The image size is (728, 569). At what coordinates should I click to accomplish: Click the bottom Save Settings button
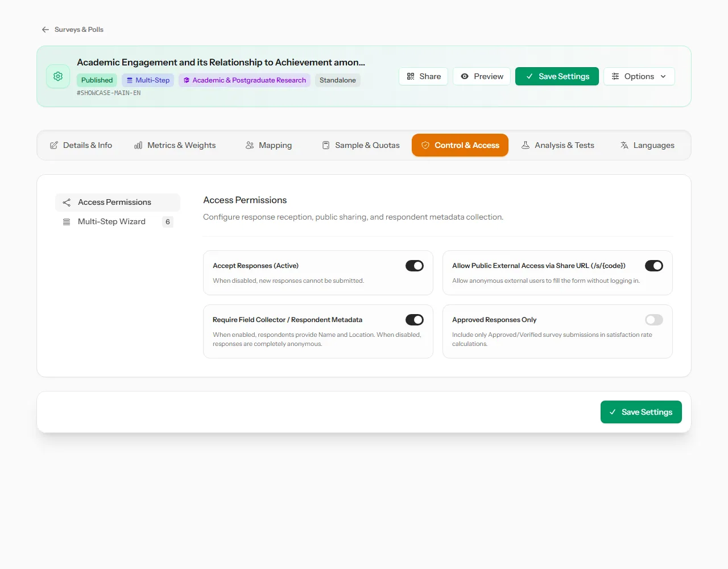point(641,412)
